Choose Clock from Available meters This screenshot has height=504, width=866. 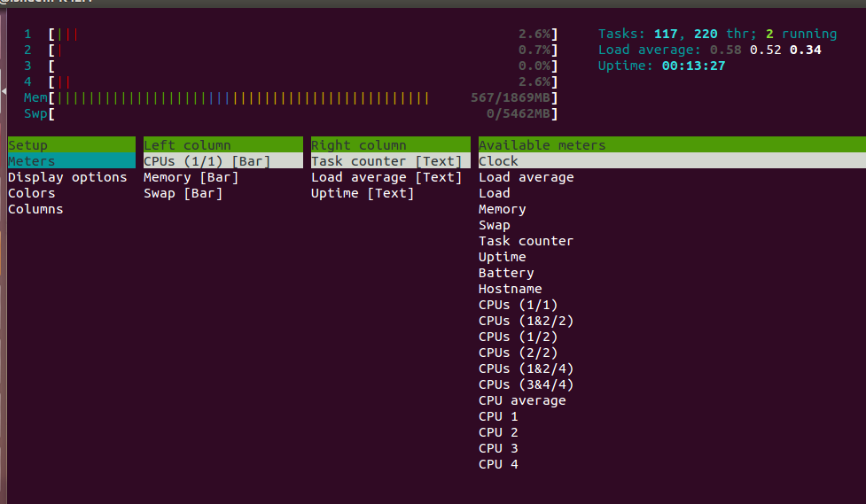(672, 160)
